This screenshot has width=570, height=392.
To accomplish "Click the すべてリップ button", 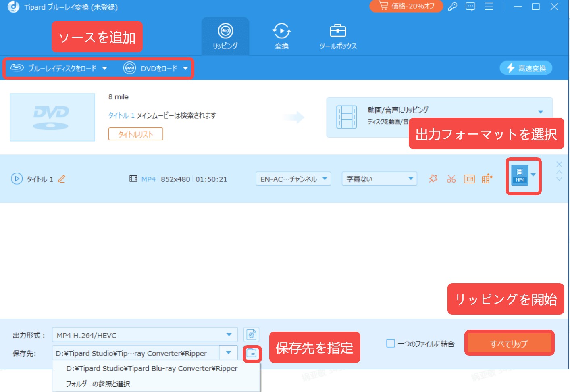I will [509, 344].
